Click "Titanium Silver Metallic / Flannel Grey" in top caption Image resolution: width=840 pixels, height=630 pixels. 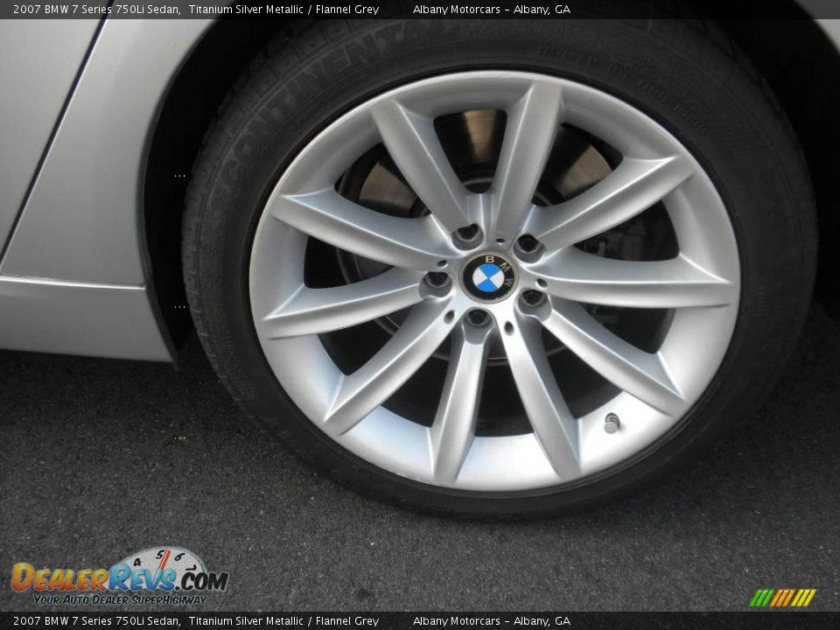click(x=283, y=9)
